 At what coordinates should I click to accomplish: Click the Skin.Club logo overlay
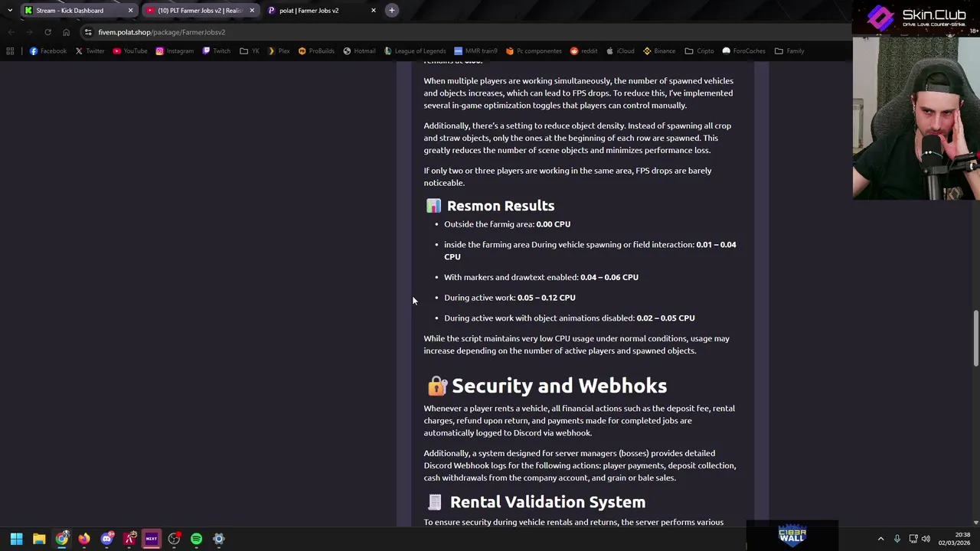(x=915, y=18)
